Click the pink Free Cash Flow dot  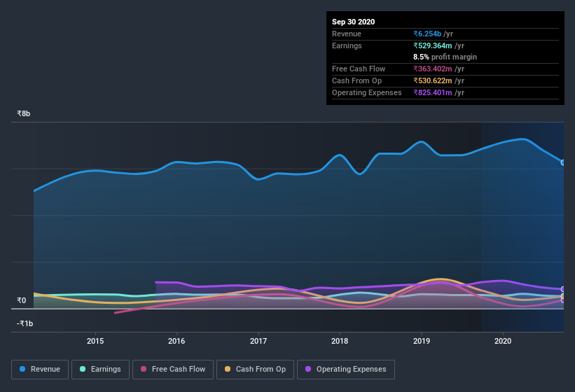(x=144, y=369)
